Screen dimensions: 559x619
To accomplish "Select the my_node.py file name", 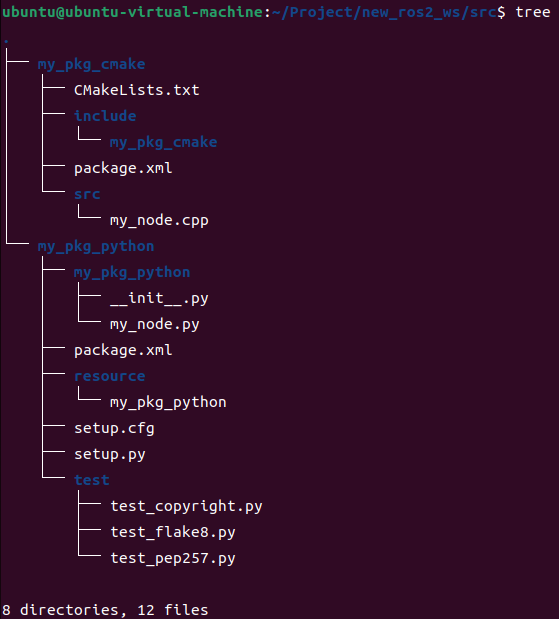I will [x=155, y=325].
